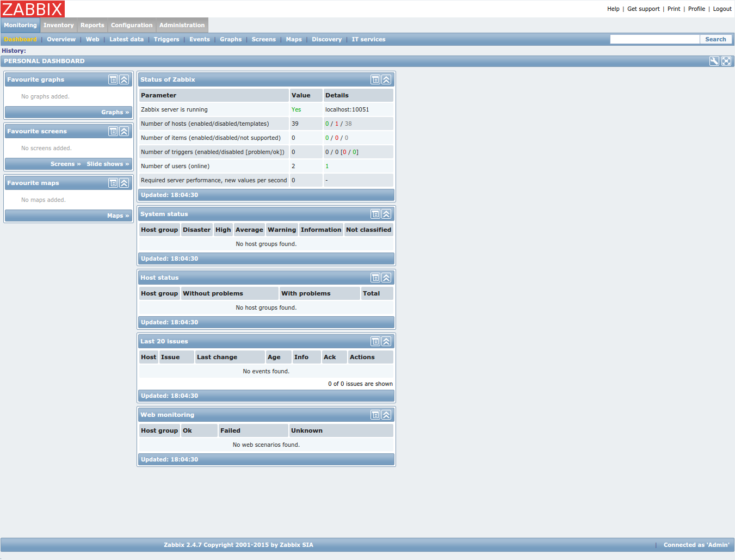This screenshot has width=735, height=560.
Task: Open the Profile link
Action: coord(696,9)
